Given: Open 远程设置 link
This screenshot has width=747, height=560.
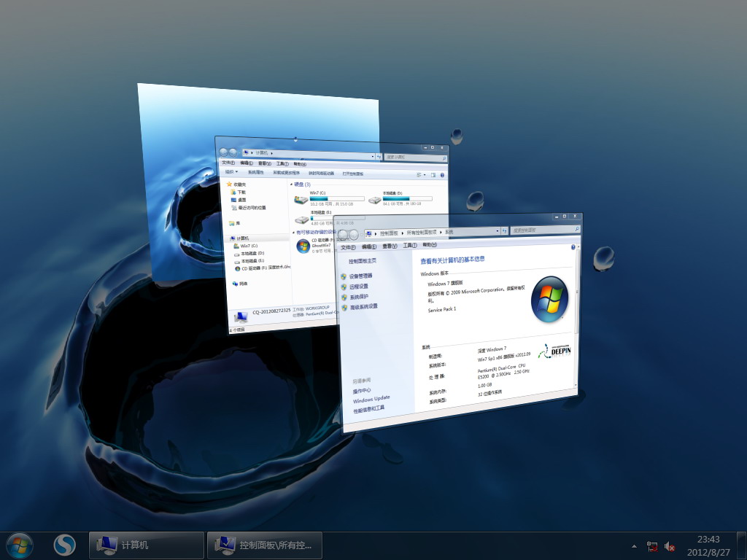Looking at the screenshot, I should [354, 287].
